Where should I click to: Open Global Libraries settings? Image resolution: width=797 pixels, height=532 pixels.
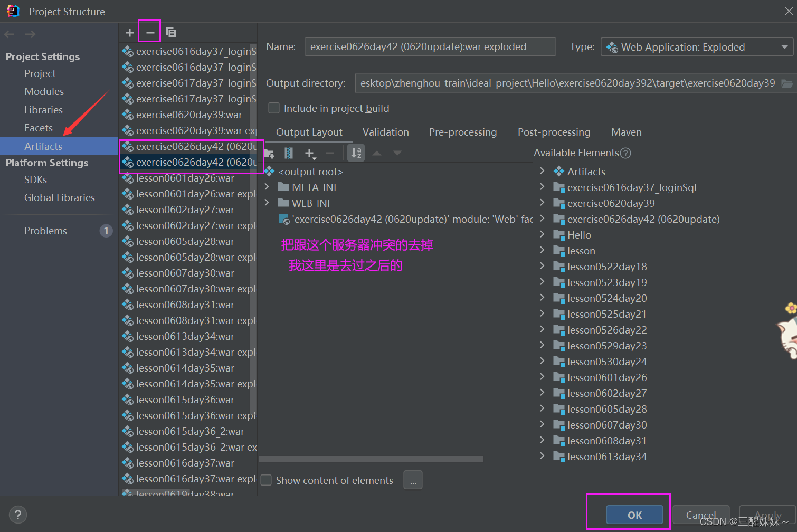click(59, 197)
